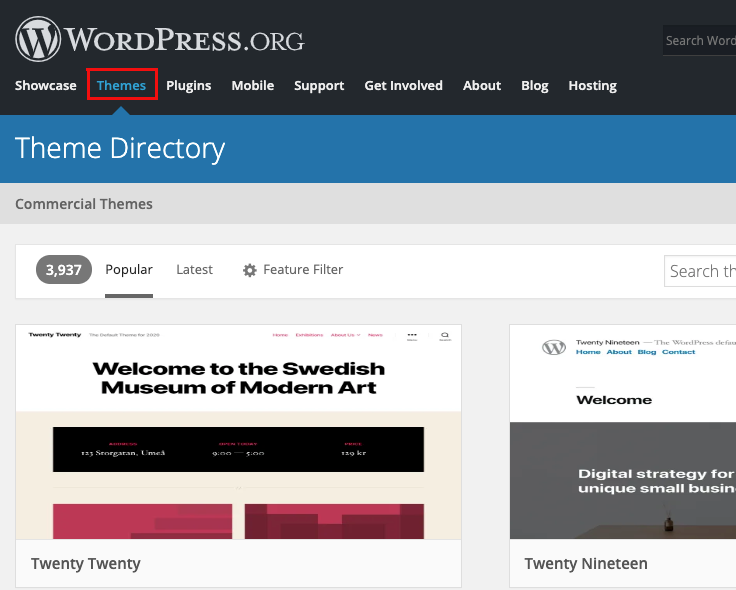
Task: Visit the Blog nav link
Action: pyautogui.click(x=535, y=85)
